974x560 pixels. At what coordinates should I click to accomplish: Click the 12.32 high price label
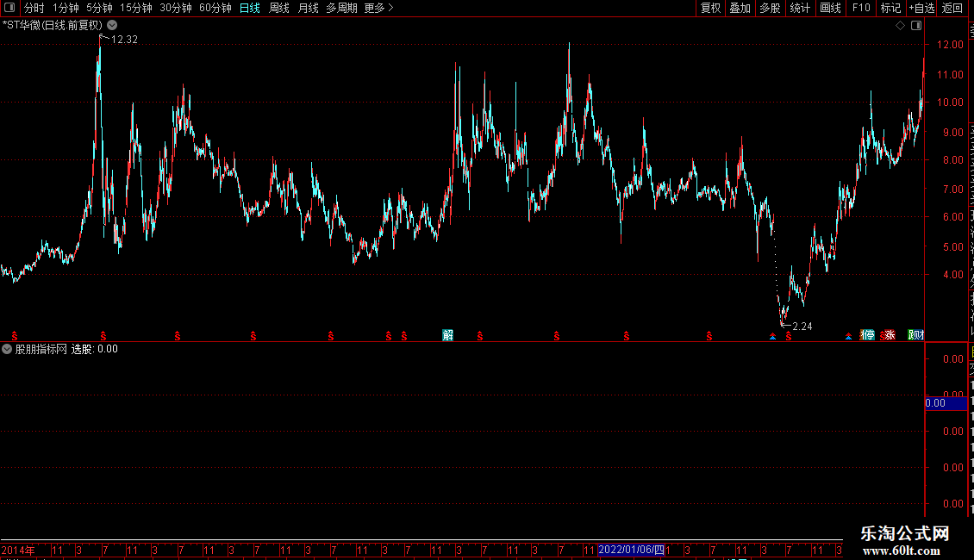pyautogui.click(x=124, y=39)
